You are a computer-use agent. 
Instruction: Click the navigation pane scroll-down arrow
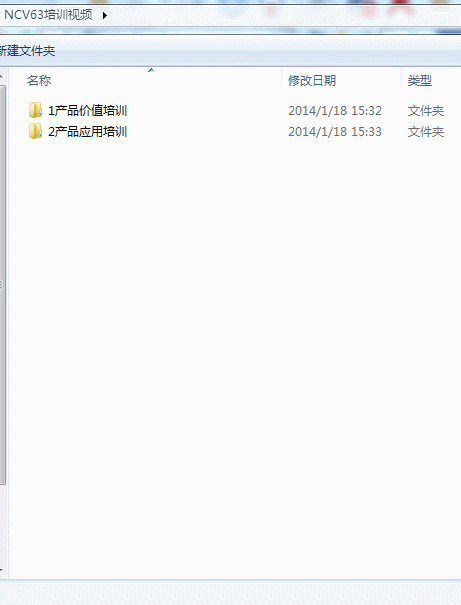2,570
